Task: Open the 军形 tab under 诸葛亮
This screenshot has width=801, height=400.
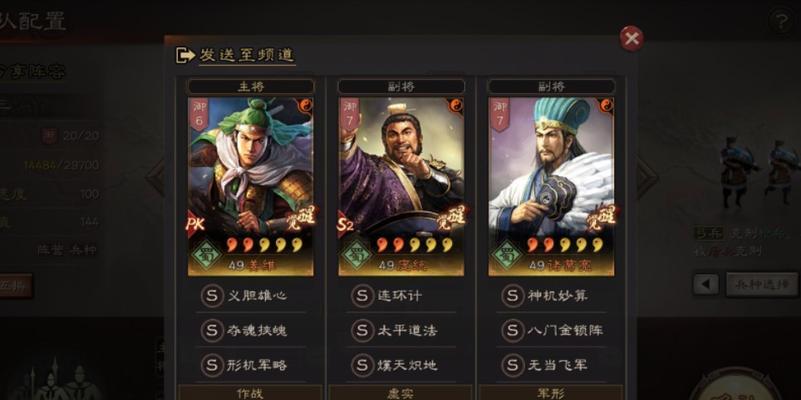Action: tap(551, 393)
